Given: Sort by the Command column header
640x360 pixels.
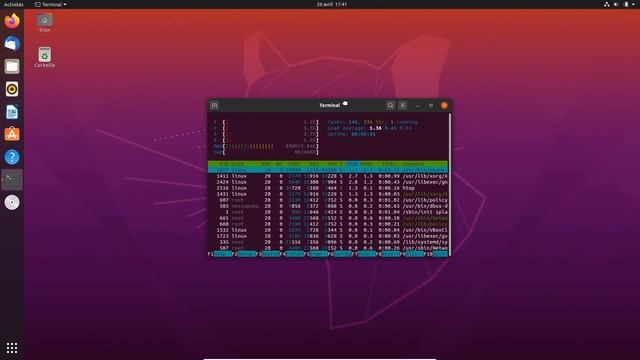Looking at the screenshot, I should coord(413,164).
